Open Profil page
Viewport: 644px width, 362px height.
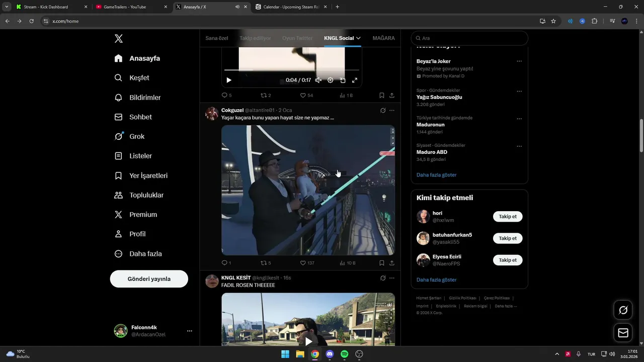[130, 234]
